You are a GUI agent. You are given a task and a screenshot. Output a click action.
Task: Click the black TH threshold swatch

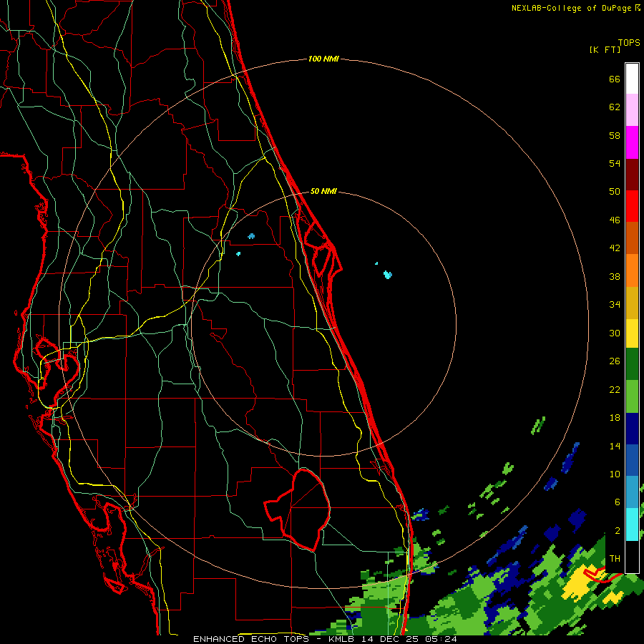(632, 557)
